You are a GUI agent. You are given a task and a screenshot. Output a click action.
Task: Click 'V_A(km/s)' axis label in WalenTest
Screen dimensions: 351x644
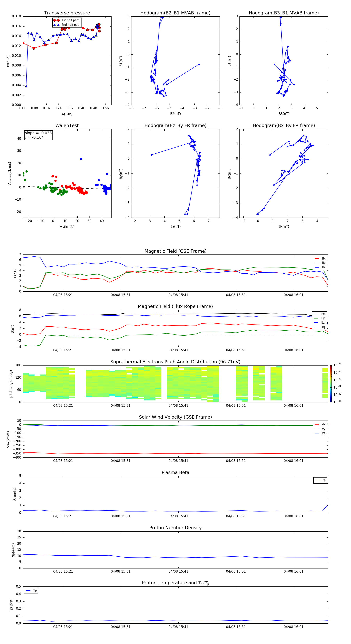pos(67,227)
